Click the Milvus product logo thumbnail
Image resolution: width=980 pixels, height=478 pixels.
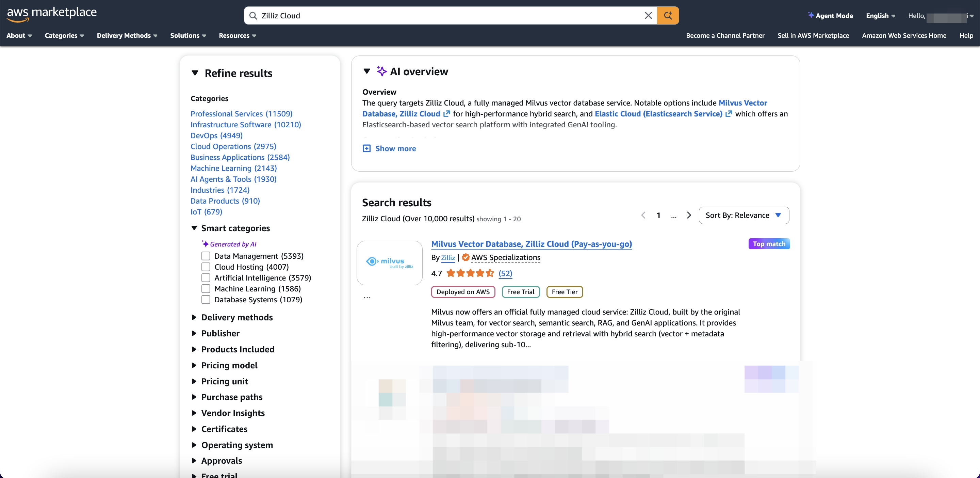pyautogui.click(x=390, y=263)
